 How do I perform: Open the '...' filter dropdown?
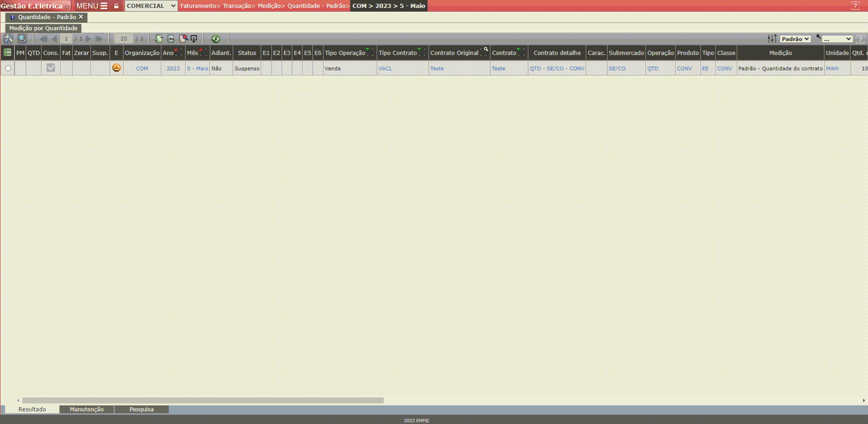837,39
